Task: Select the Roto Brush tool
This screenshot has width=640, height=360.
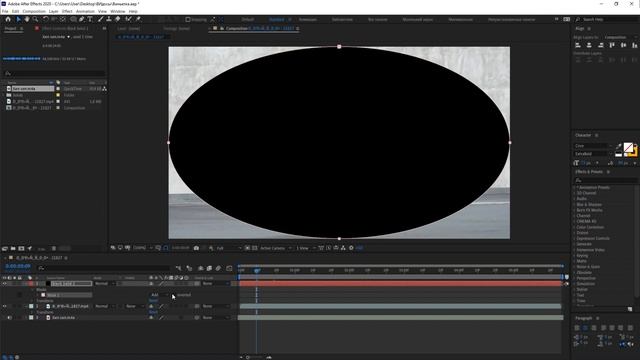Action: 129,19
